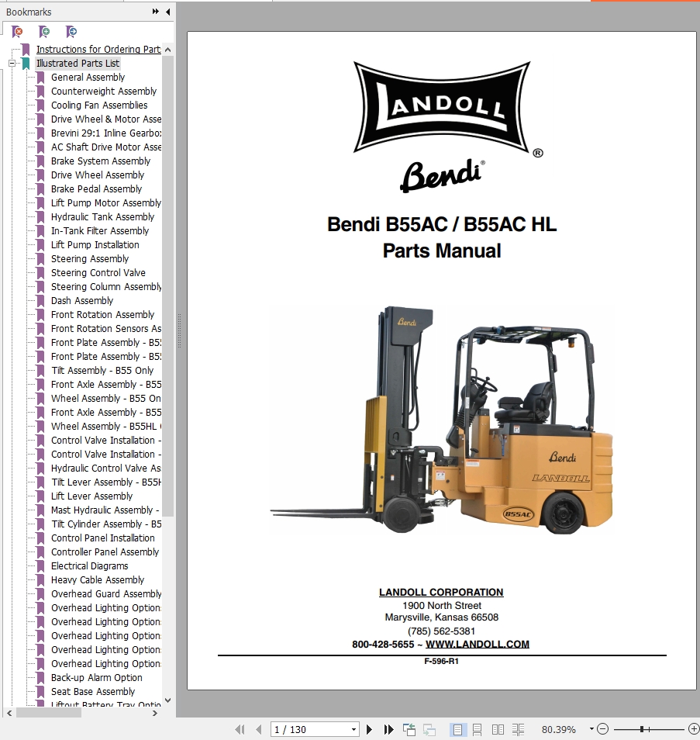The height and width of the screenshot is (740, 700).
Task: Click the zoom slider handle
Action: tap(642, 729)
